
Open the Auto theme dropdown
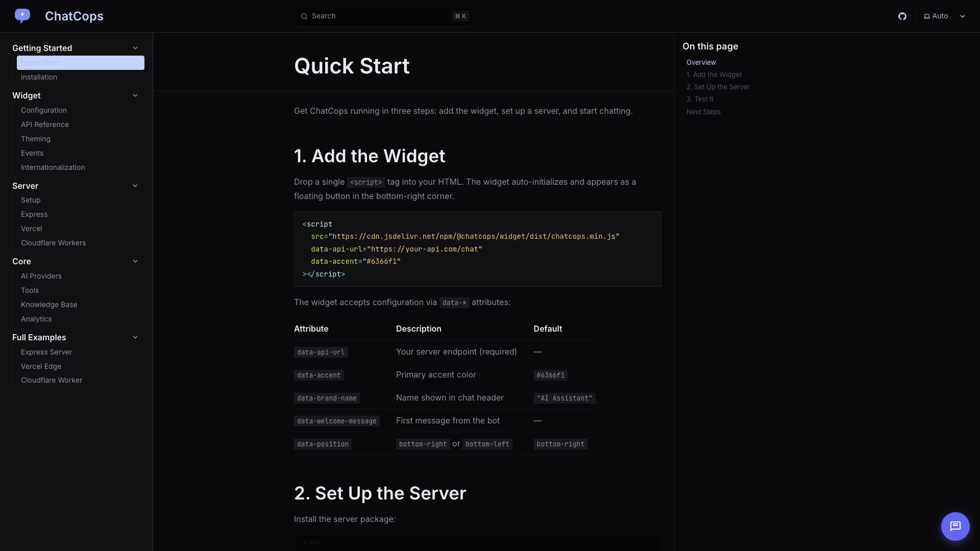click(x=944, y=16)
